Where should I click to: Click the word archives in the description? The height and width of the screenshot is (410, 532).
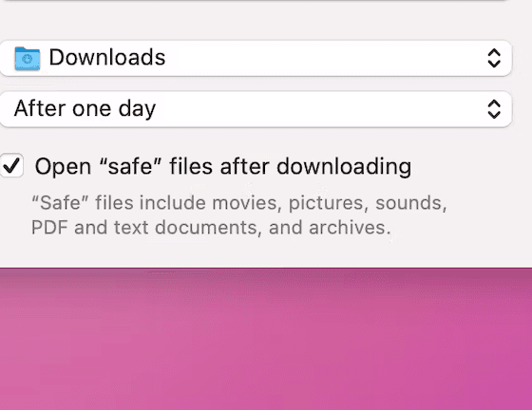[350, 228]
